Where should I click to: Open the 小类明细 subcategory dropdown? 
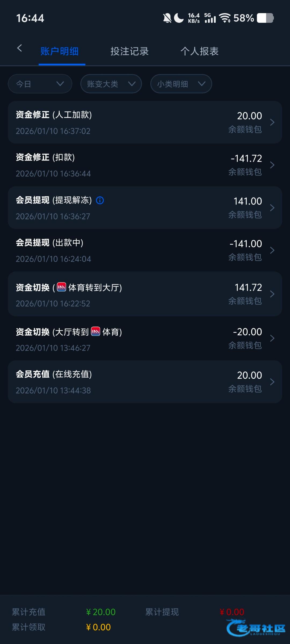181,84
